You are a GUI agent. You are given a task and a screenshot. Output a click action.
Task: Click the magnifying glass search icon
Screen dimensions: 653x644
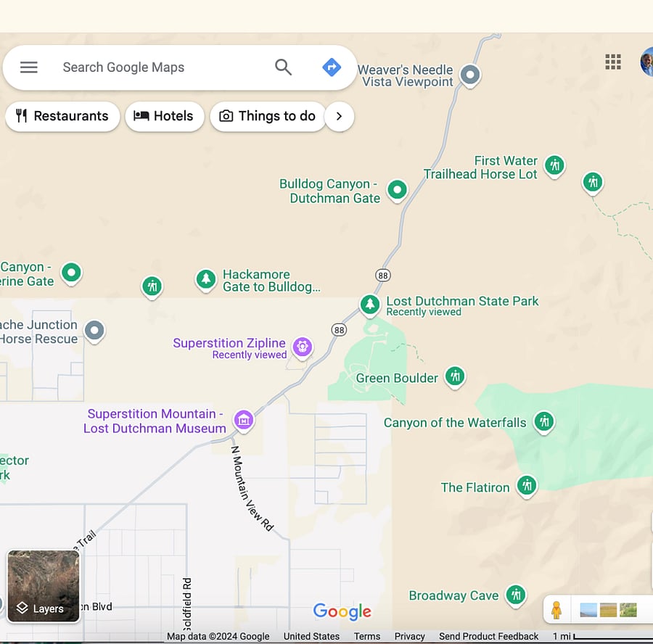[x=283, y=67]
